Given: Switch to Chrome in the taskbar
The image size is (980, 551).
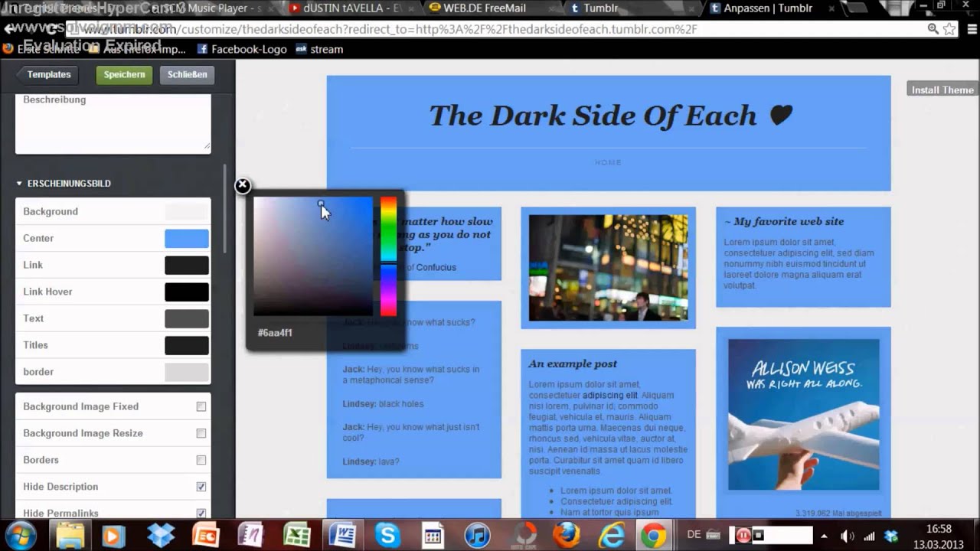Looking at the screenshot, I should click(654, 536).
